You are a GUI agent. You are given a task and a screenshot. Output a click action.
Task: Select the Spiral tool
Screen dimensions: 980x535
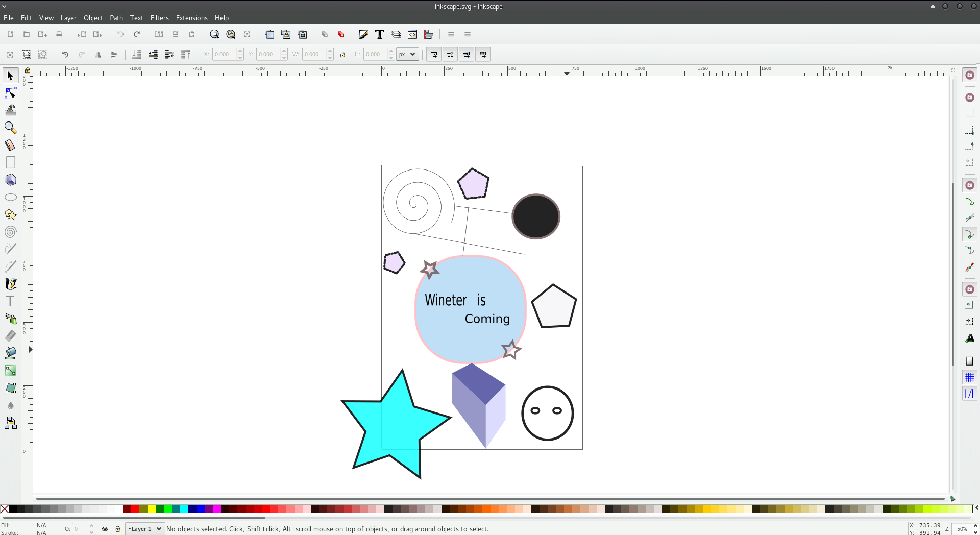(x=10, y=232)
